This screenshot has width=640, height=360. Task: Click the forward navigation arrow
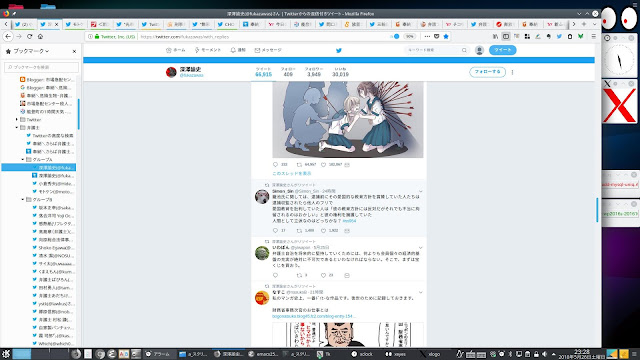point(19,36)
